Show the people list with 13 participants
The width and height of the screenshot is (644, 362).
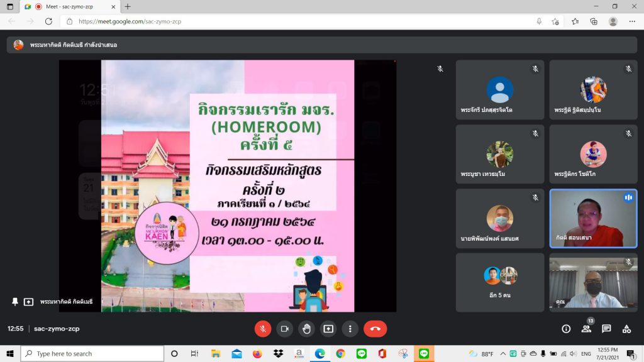pyautogui.click(x=587, y=328)
